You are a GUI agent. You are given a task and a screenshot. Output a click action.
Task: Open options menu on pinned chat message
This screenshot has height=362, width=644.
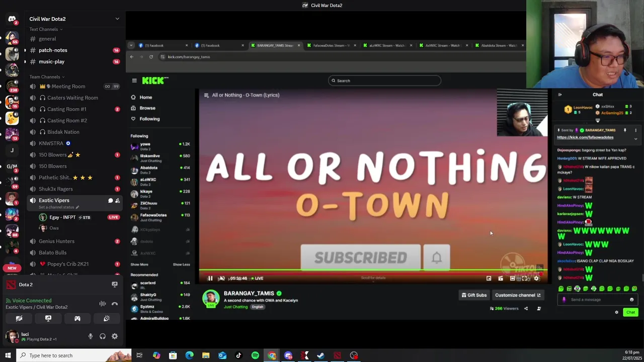635,130
